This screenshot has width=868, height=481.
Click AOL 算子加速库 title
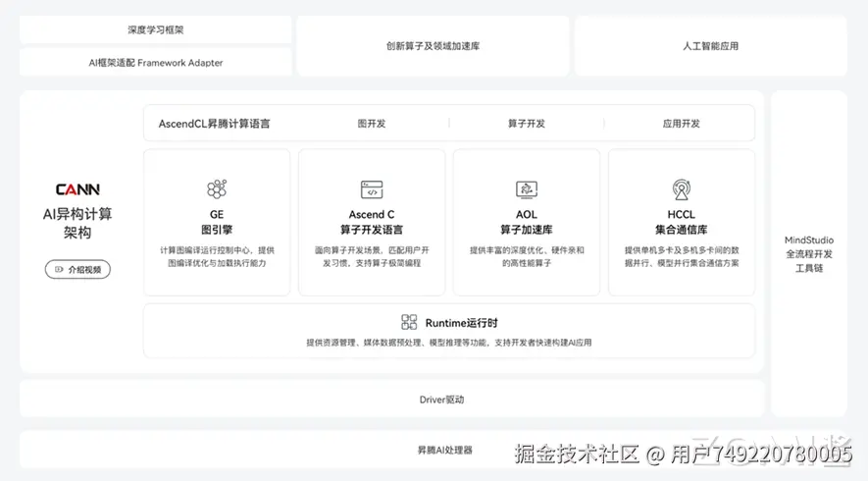coord(527,222)
